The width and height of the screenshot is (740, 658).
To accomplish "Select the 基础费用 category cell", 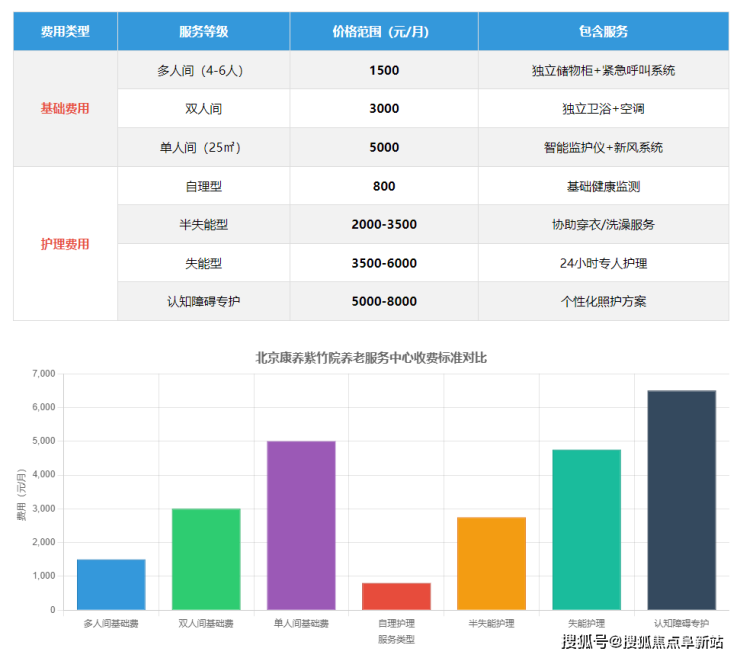I will (x=65, y=108).
